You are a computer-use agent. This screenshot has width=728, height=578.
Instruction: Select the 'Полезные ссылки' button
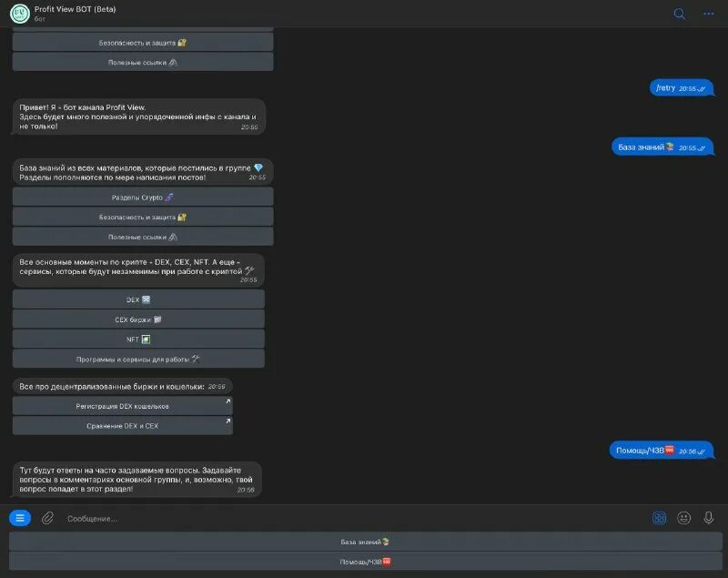141,236
